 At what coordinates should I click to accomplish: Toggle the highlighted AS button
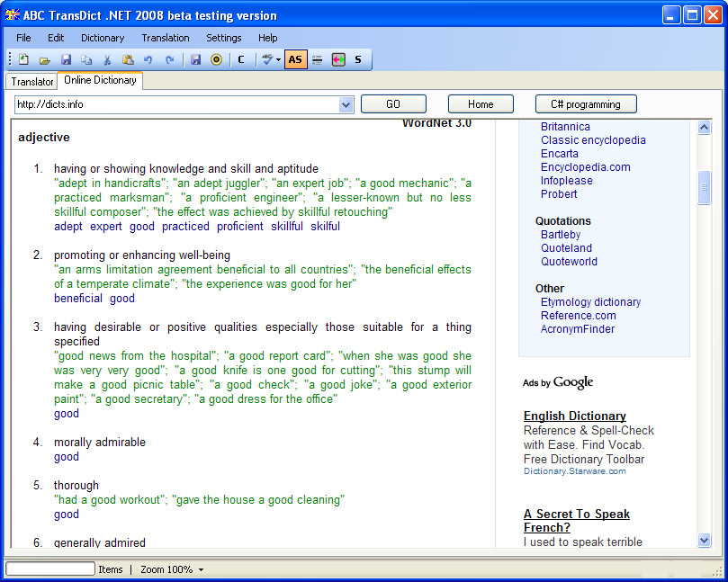tap(296, 59)
